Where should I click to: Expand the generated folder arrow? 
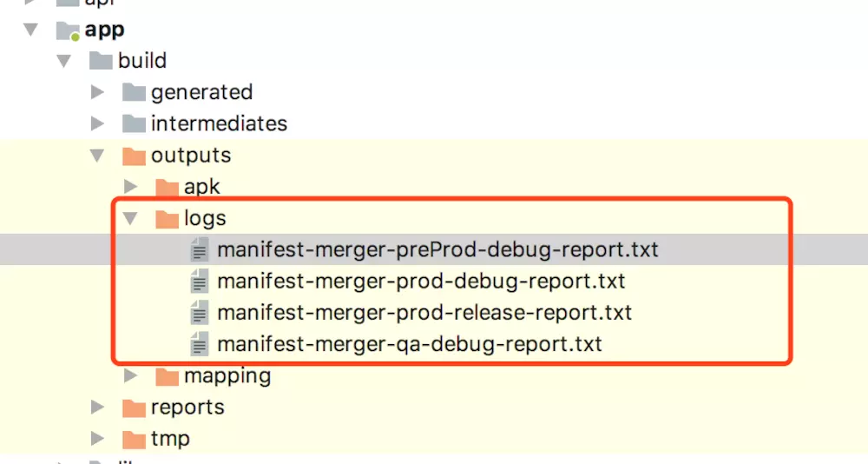tap(97, 92)
